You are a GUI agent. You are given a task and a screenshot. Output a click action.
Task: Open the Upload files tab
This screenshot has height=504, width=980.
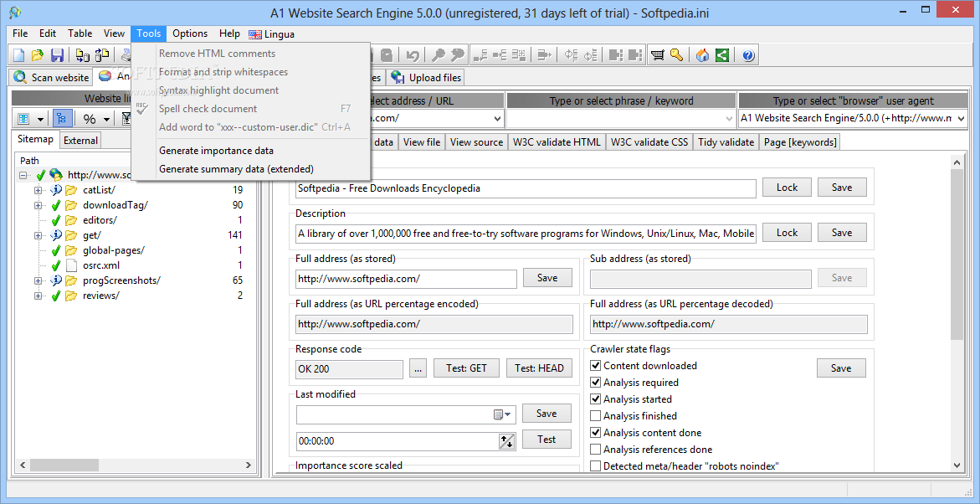pos(426,78)
